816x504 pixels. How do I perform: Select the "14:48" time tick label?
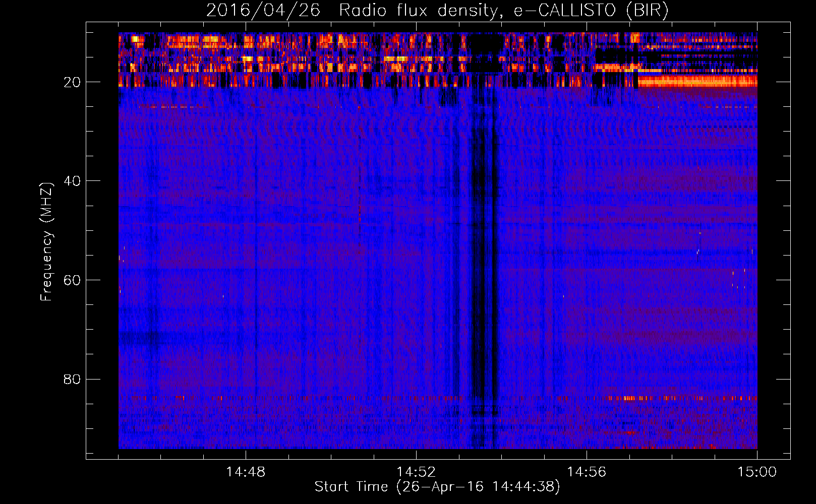[x=246, y=472]
